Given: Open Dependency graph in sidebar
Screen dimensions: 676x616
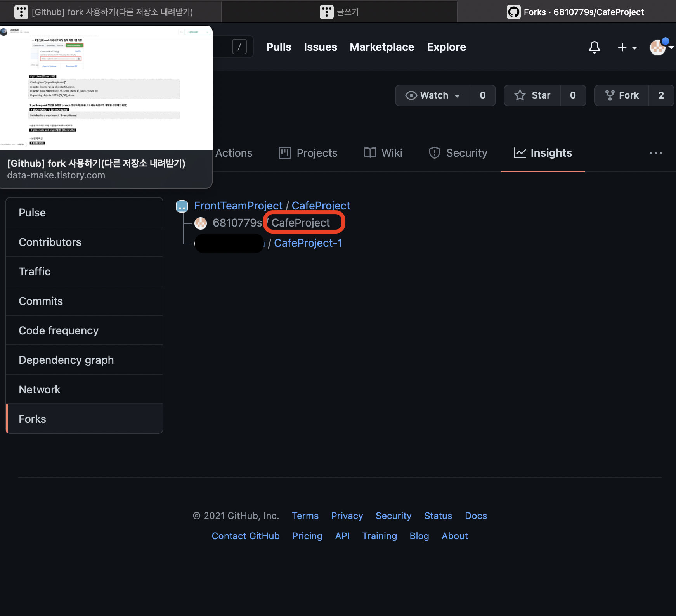Looking at the screenshot, I should pyautogui.click(x=85, y=360).
